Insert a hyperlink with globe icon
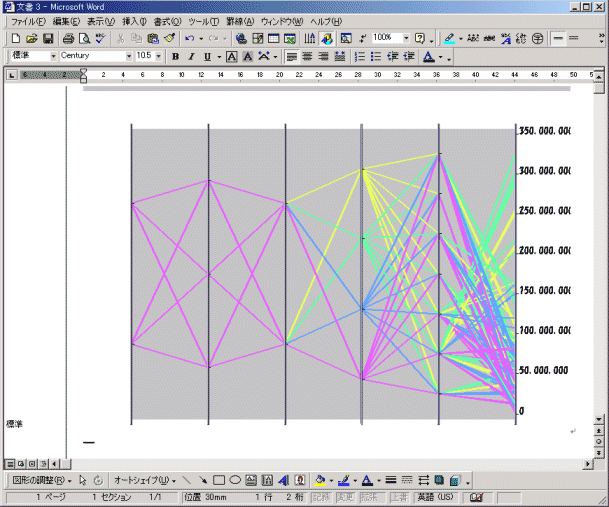This screenshot has width=609, height=507. (x=241, y=38)
